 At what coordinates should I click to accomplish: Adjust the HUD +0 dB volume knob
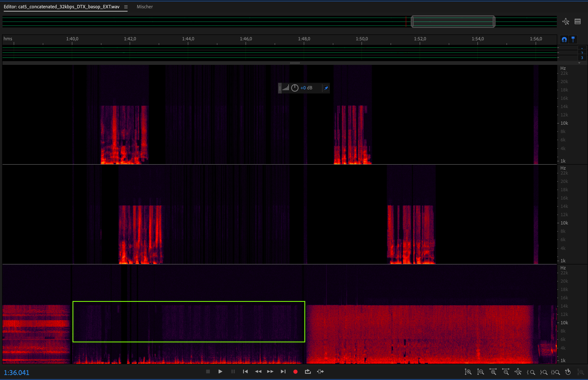(x=295, y=88)
